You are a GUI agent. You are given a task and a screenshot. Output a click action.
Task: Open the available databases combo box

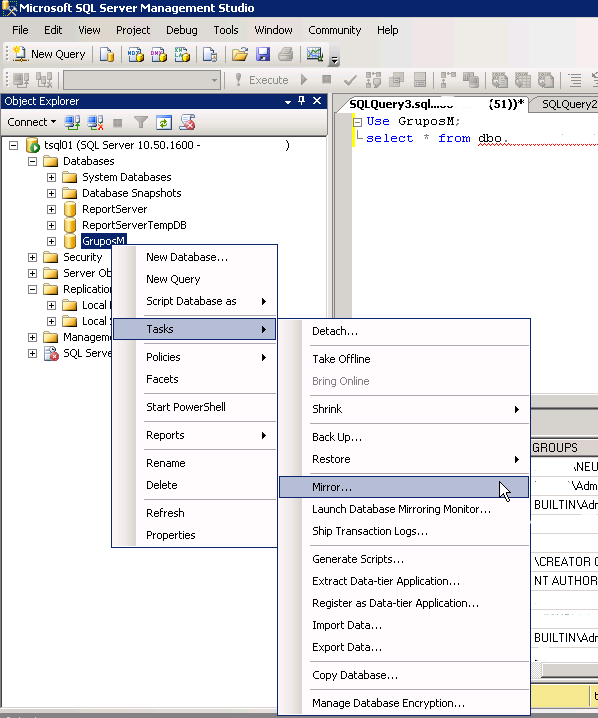pos(142,80)
